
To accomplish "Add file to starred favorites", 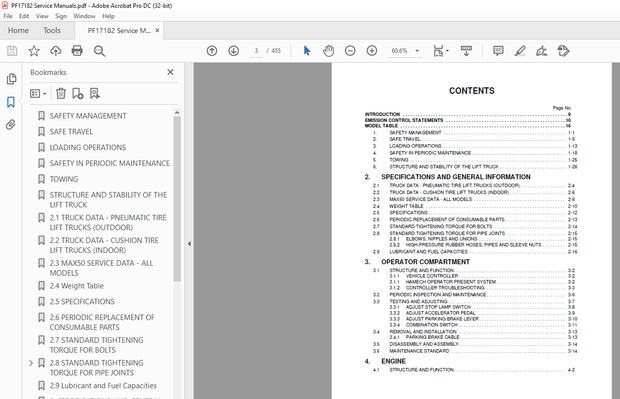I will coord(34,51).
